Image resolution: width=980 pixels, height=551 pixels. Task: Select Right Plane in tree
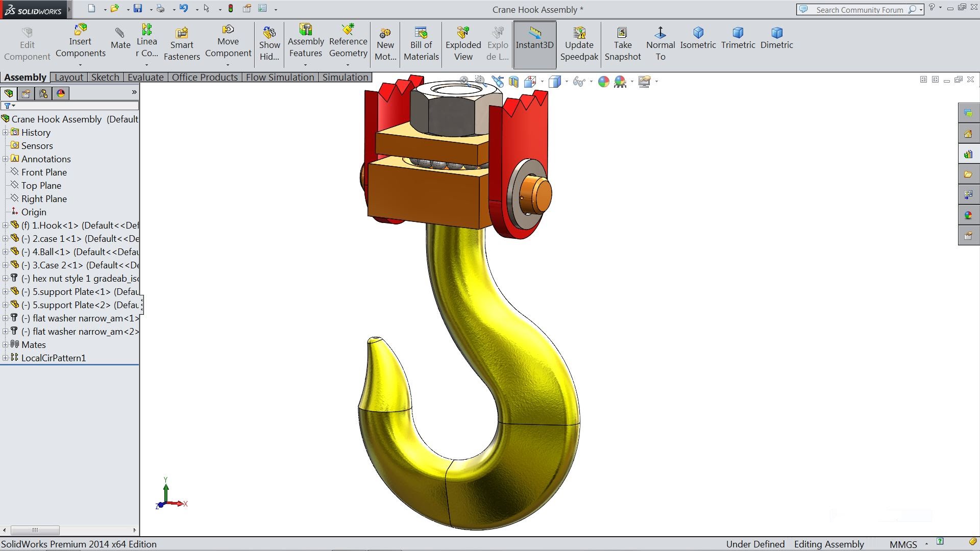pyautogui.click(x=44, y=199)
